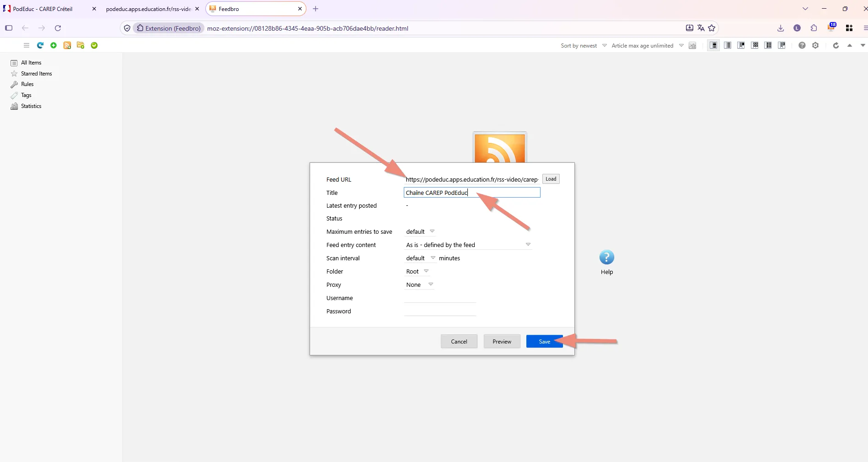Toggle the starred-only filter icon in toolbar

(x=692, y=46)
